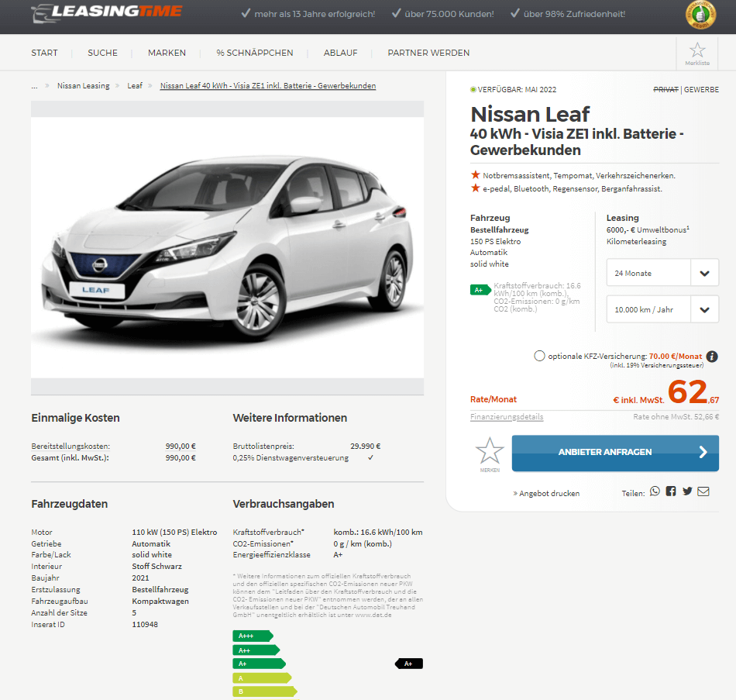Click the Stoff Schwarz interior value

(x=156, y=566)
